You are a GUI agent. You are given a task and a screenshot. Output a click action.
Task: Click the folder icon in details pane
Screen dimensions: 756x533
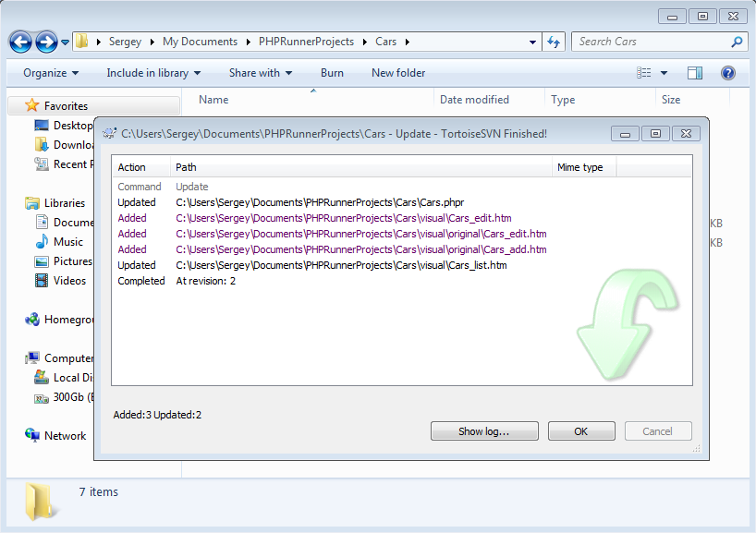click(41, 502)
